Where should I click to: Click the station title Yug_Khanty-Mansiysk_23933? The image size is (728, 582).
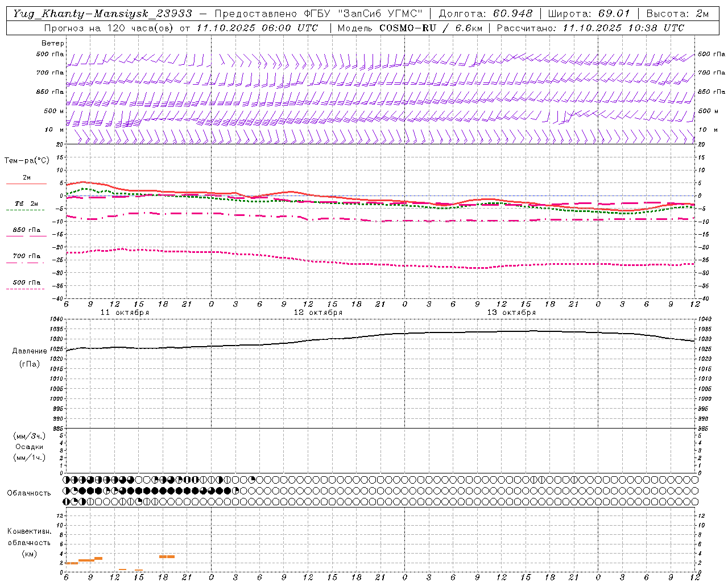pyautogui.click(x=102, y=14)
